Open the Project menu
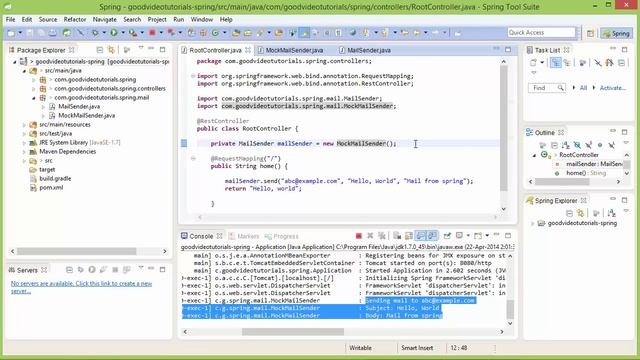This screenshot has width=640, height=360. [157, 19]
